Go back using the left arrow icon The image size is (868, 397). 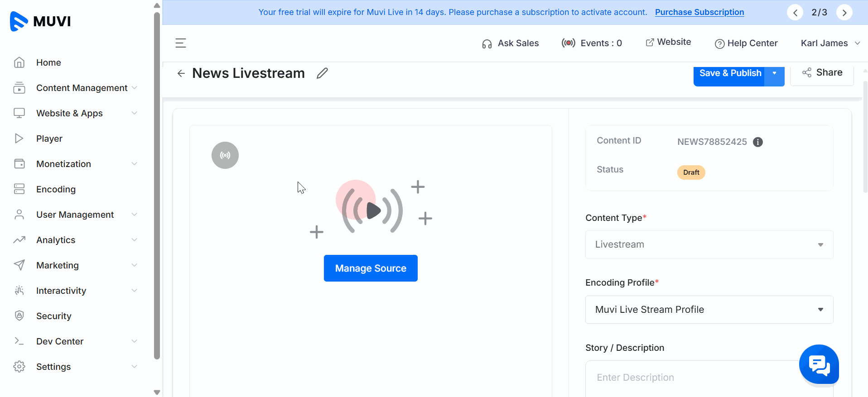point(181,73)
